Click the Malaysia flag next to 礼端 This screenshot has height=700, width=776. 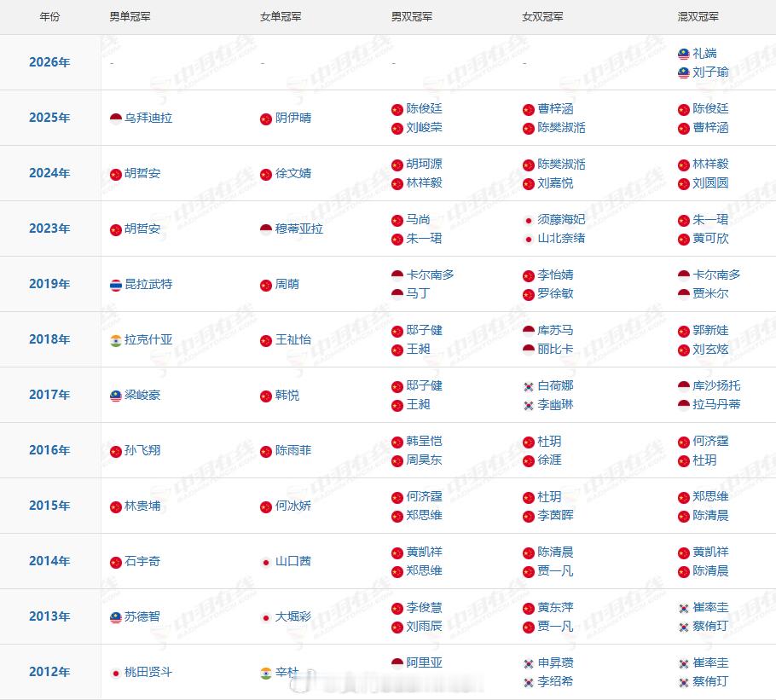(x=684, y=54)
